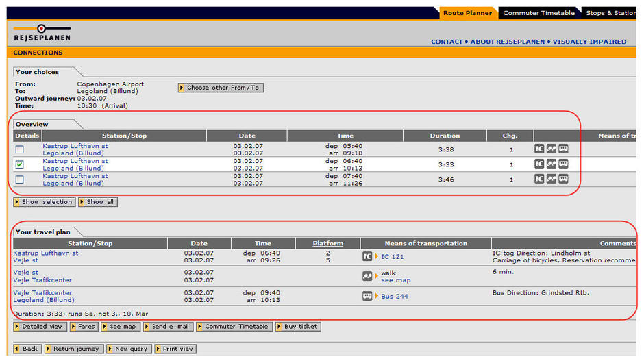Open the CONTACT link
The width and height of the screenshot is (644, 361).
(x=447, y=42)
